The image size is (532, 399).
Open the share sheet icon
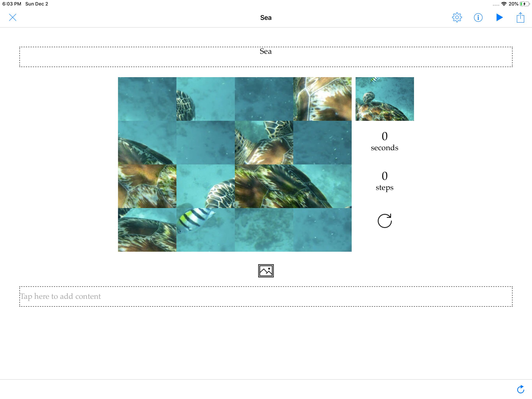pyautogui.click(x=520, y=18)
